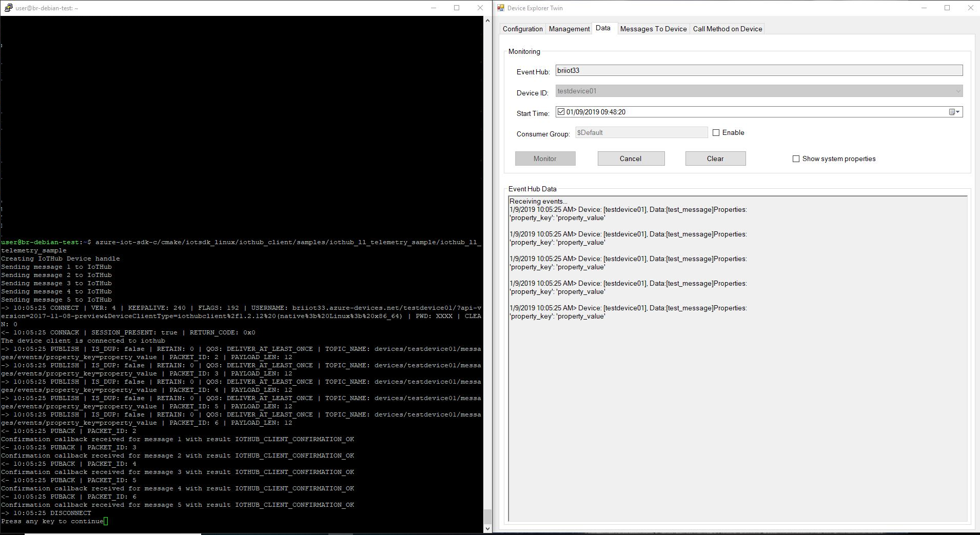
Task: Click the Event Hub input field
Action: (759, 70)
